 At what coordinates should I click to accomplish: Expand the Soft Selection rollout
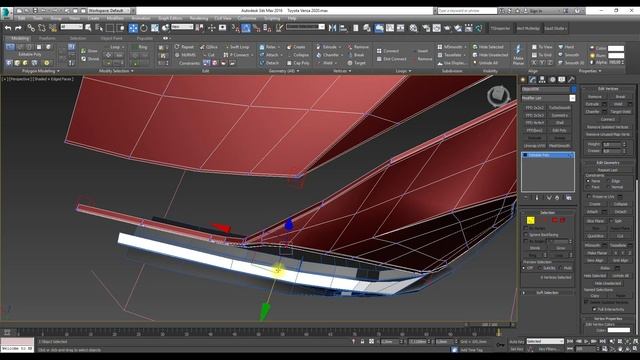pyautogui.click(x=547, y=293)
